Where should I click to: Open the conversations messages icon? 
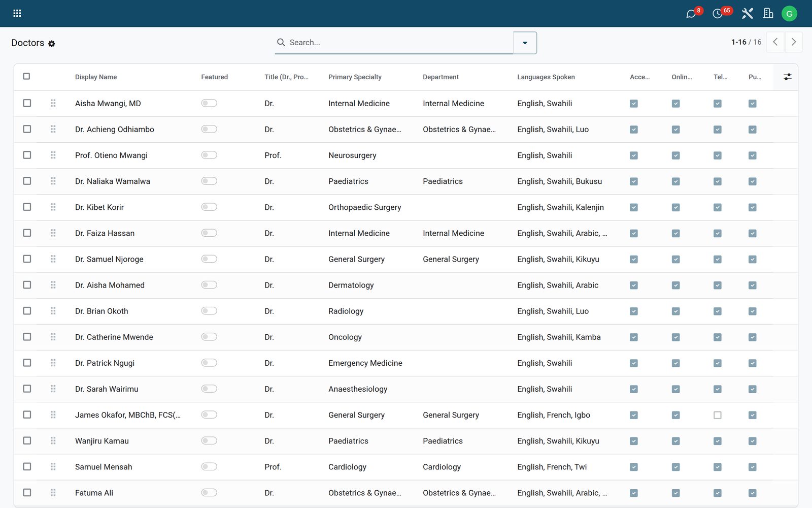click(691, 14)
